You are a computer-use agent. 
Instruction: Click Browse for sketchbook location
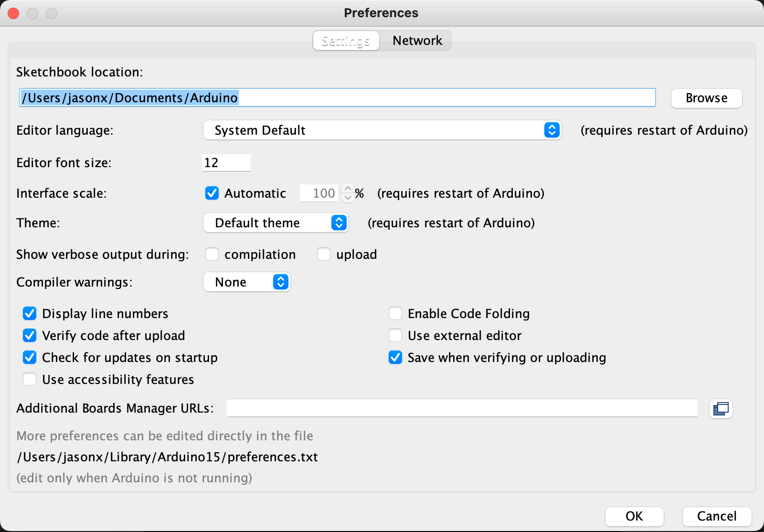click(706, 98)
